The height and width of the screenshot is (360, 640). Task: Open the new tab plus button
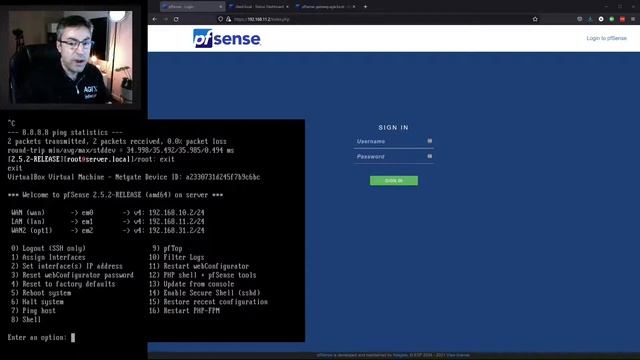pos(365,7)
